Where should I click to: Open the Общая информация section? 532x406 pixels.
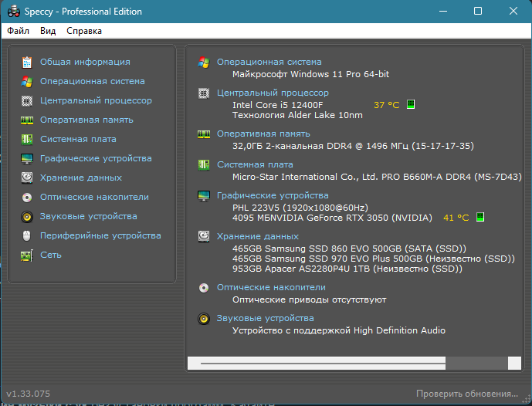tap(85, 62)
